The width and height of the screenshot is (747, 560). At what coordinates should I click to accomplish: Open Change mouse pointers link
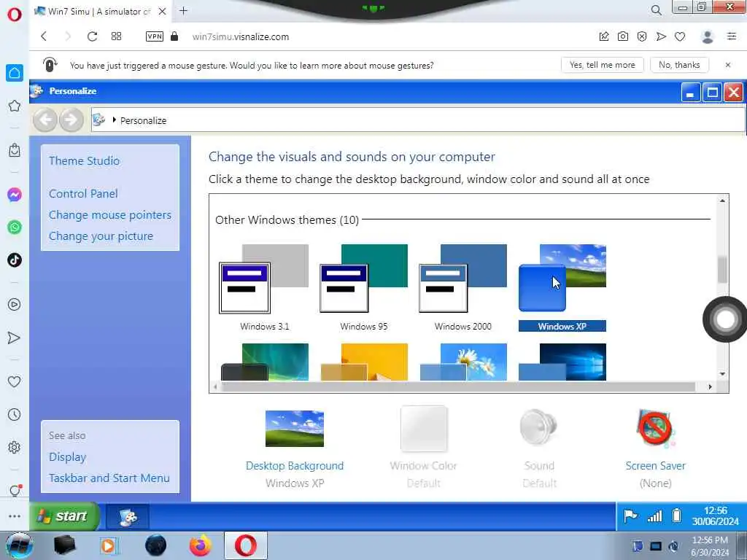[110, 215]
